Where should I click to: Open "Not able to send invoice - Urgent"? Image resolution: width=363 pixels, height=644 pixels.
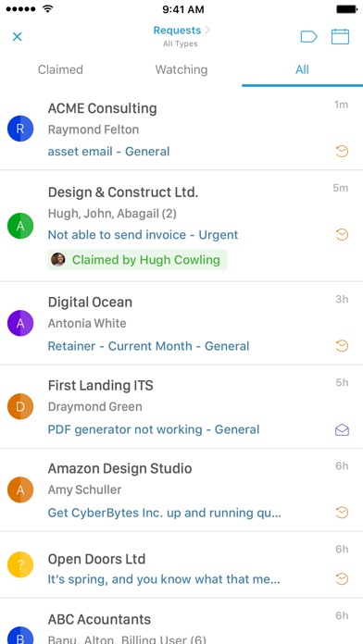tap(143, 235)
